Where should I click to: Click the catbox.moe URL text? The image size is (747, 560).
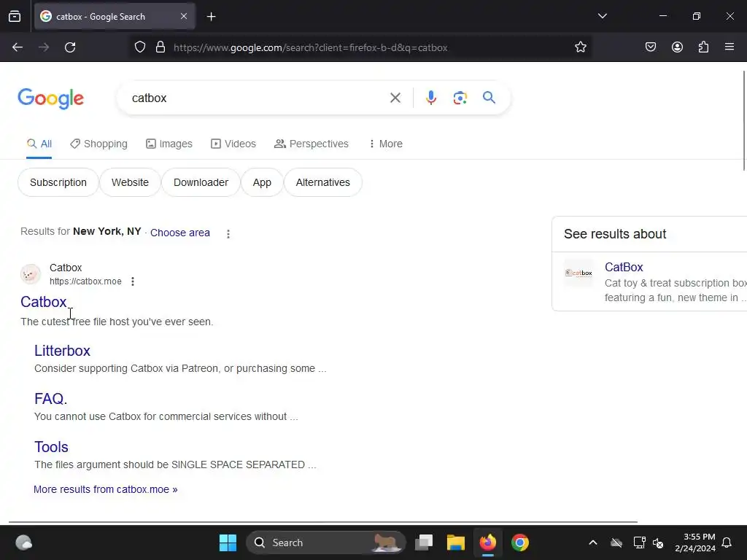tap(85, 281)
